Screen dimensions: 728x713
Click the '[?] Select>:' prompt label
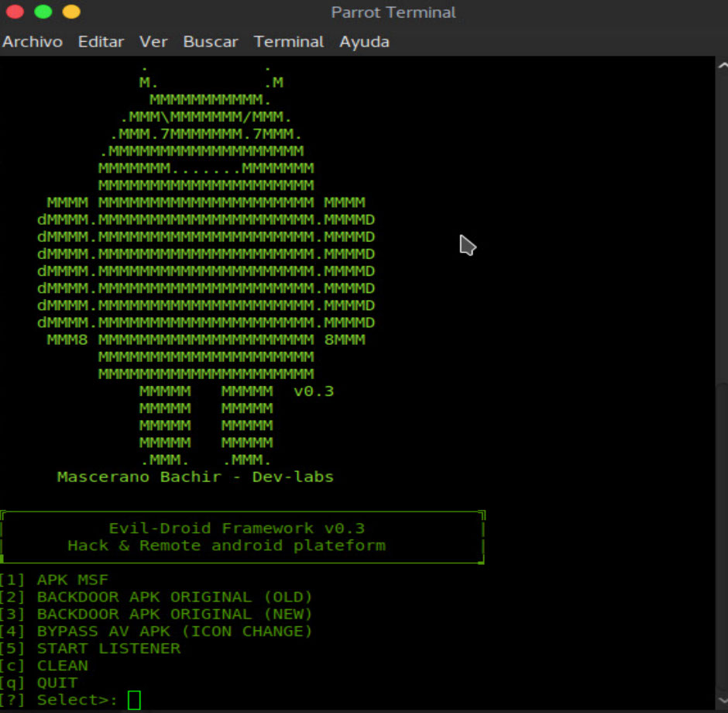(x=59, y=700)
